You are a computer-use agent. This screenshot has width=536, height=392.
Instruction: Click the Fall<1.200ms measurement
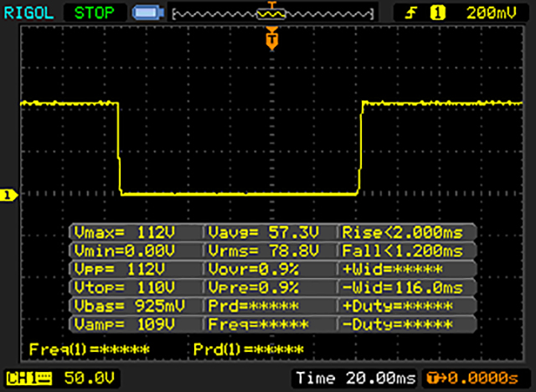click(403, 250)
